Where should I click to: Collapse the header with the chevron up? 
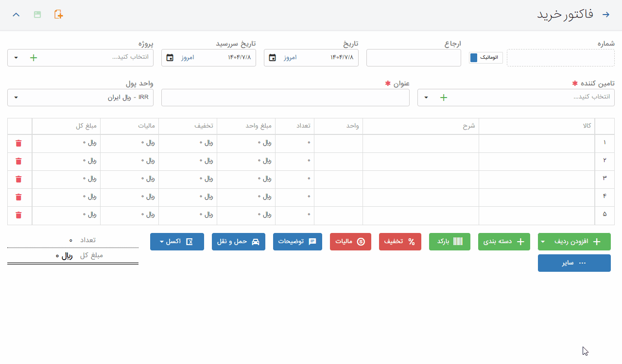click(x=16, y=15)
